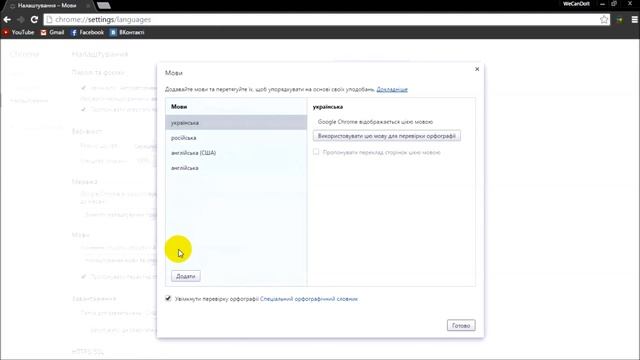Viewport: 640px width, 360px height.
Task: Open the Gmail bookmark
Action: (52, 32)
